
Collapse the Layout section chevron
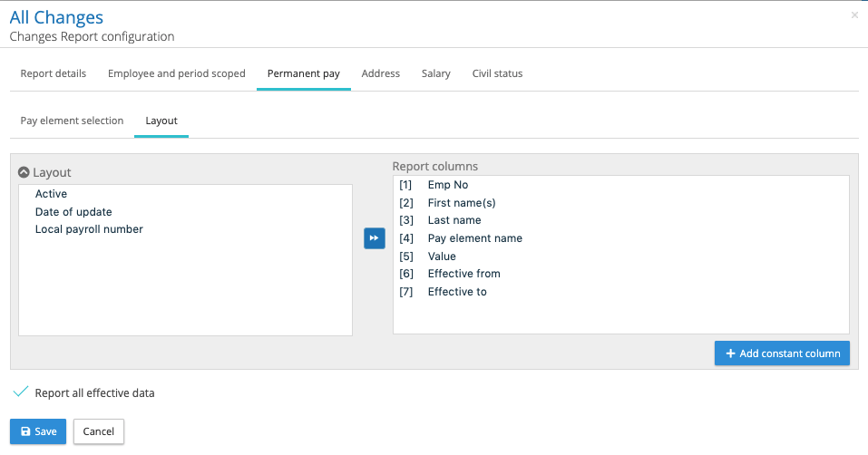click(24, 172)
